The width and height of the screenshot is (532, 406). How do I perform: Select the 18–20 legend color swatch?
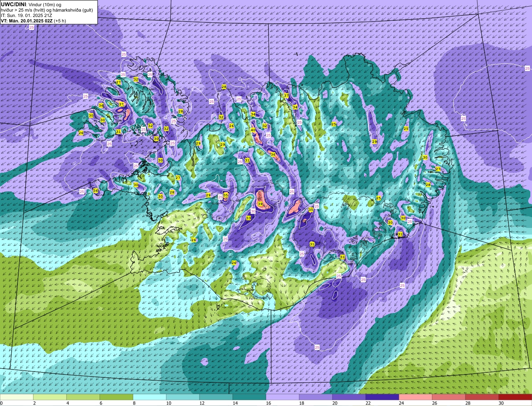point(316,397)
